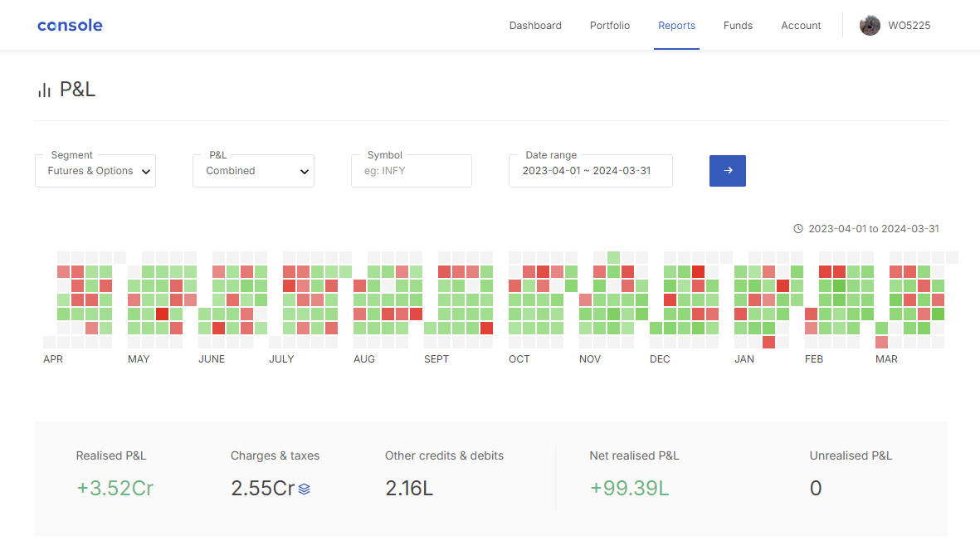The height and width of the screenshot is (560, 980).
Task: Click the NOV month label on heatmap
Action: tap(589, 359)
